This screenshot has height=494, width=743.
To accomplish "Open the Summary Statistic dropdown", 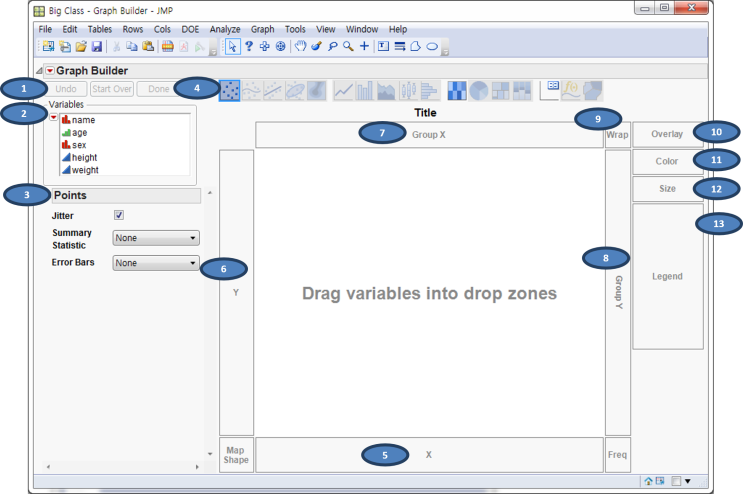I will (x=156, y=238).
